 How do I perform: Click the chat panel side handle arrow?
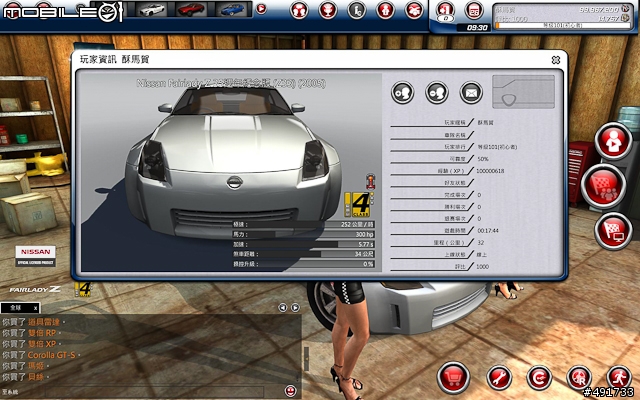(x=307, y=359)
